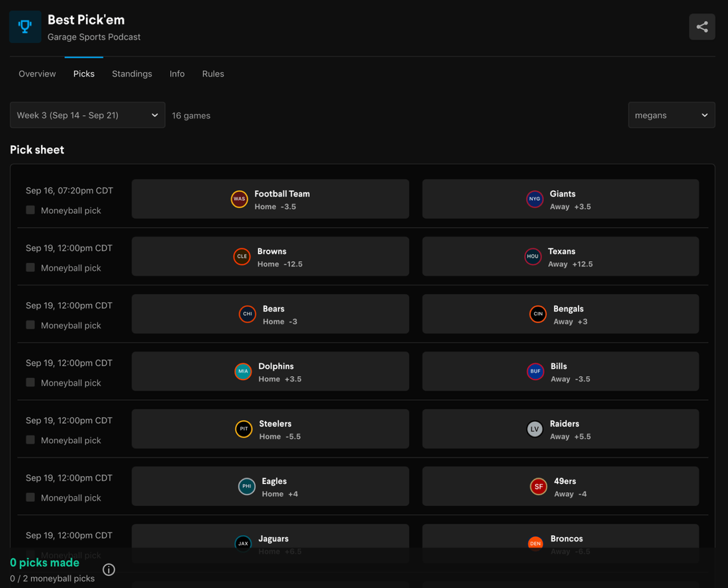Select Steelers Home -5.5 pick

tap(270, 429)
